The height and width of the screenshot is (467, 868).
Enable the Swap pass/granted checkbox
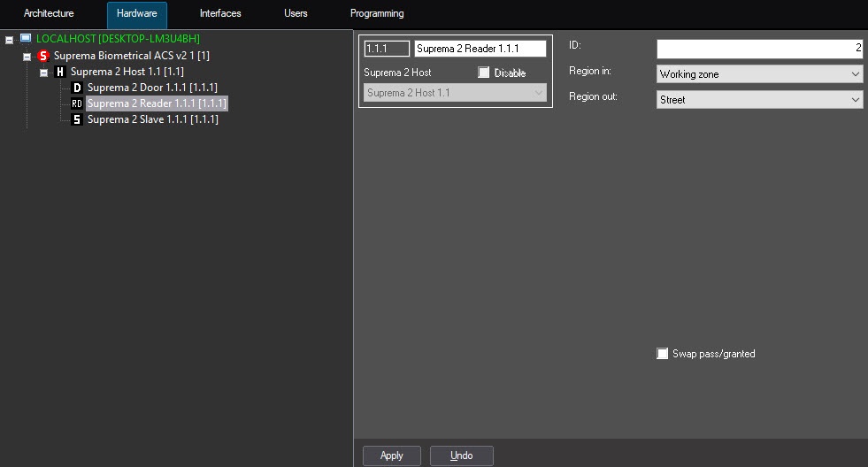tap(662, 354)
